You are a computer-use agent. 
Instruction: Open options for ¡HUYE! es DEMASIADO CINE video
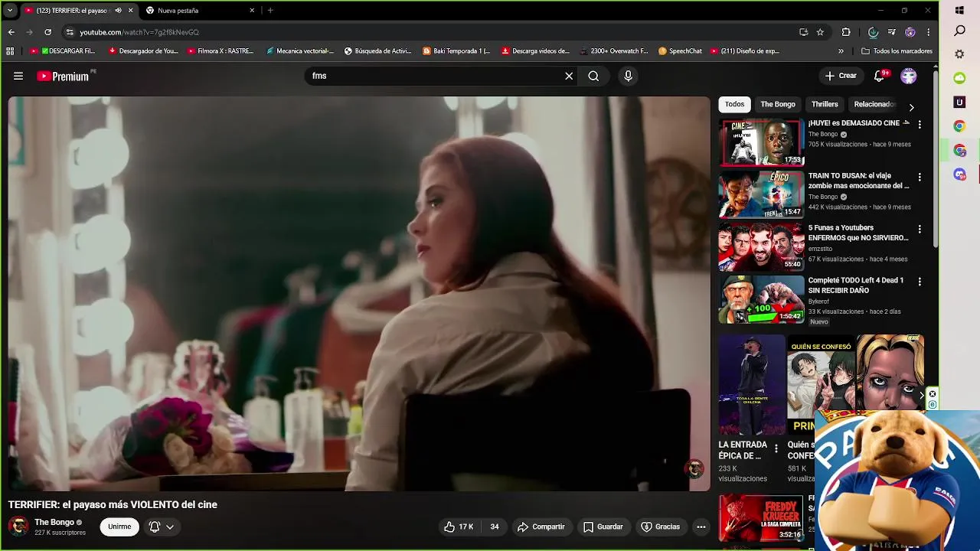click(x=920, y=124)
